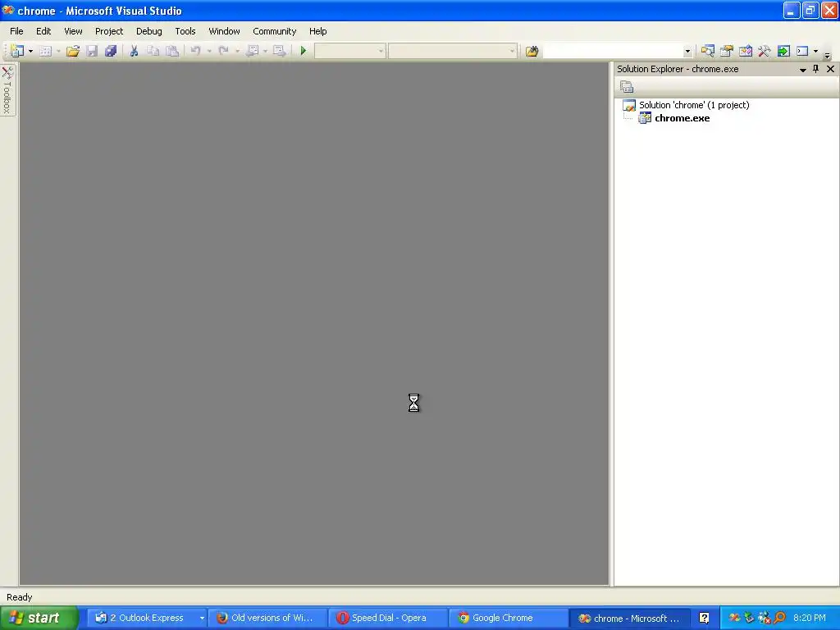
Task: Click the Cut scissors icon
Action: point(134,51)
